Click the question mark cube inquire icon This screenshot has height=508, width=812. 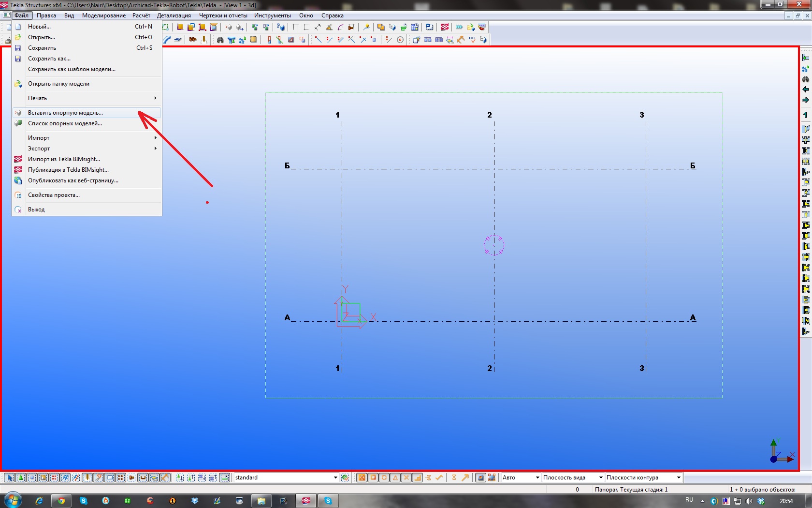pos(280,27)
